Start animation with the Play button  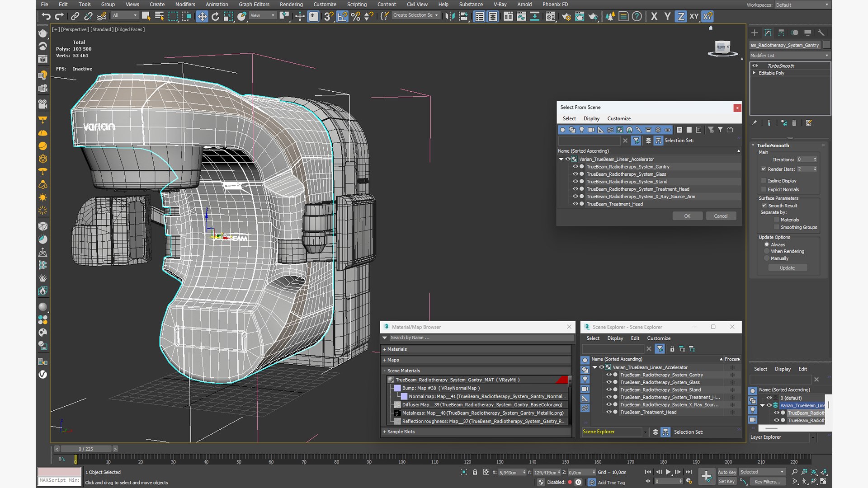point(668,472)
